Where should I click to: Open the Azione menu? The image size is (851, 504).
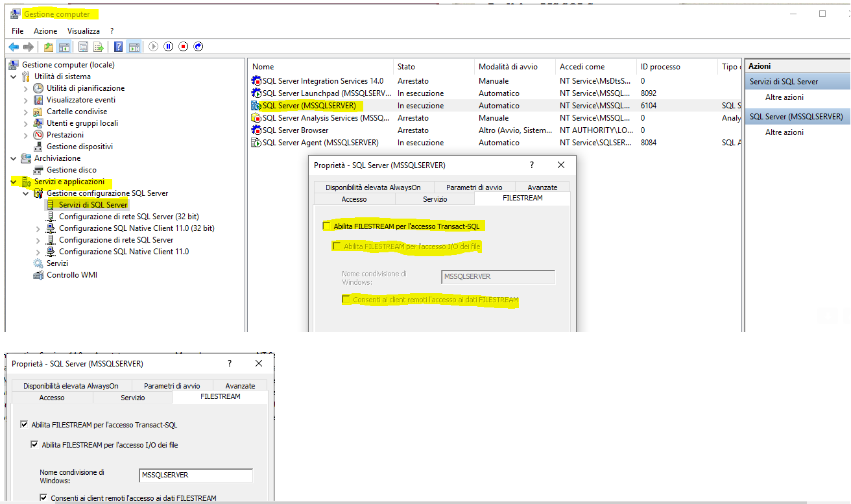[x=45, y=30]
